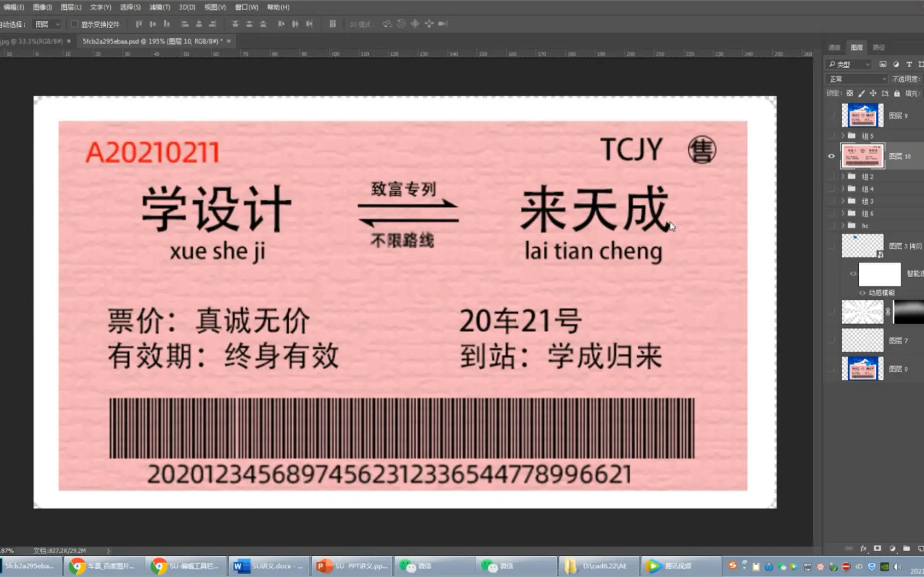Click the 3D scale camera icon
This screenshot has width=924, height=577.
click(443, 24)
